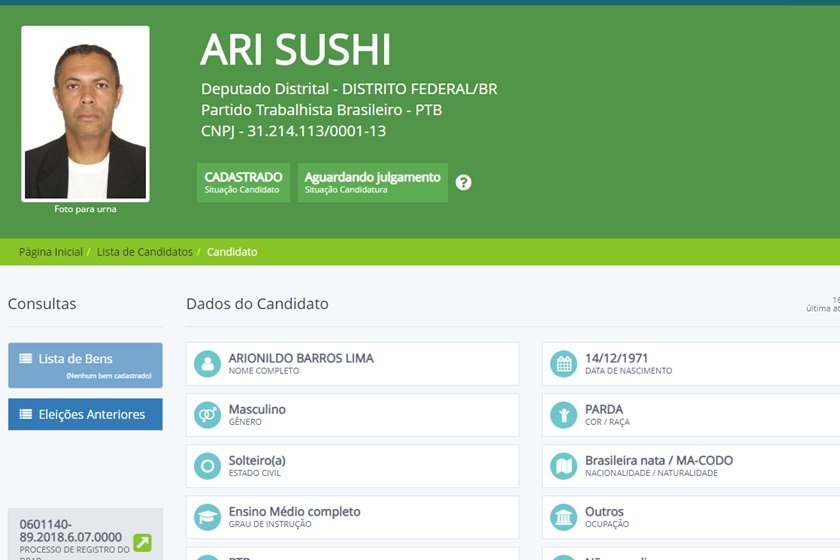This screenshot has height=560, width=840.
Task: Click the candidate urn photo
Action: 85,114
